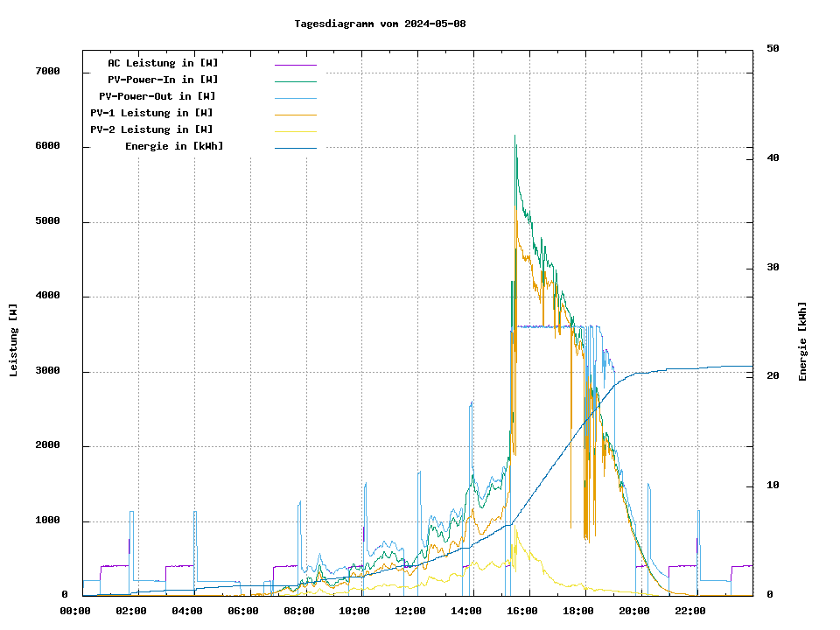
Task: Click the rotated "Leistung [W]" left axis title
Action: 14,340
